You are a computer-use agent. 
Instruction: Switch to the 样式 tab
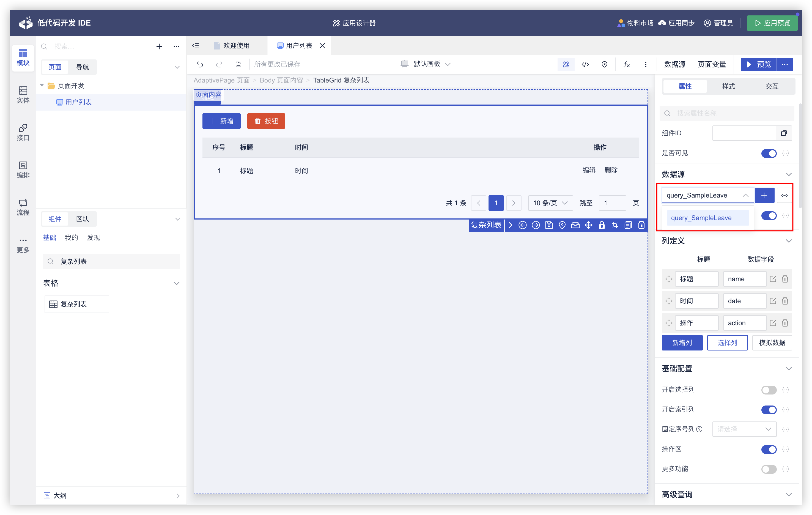[x=728, y=86]
